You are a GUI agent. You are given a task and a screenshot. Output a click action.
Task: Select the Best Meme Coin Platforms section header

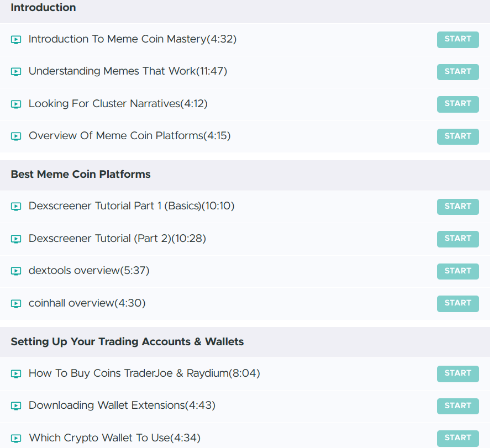point(81,175)
